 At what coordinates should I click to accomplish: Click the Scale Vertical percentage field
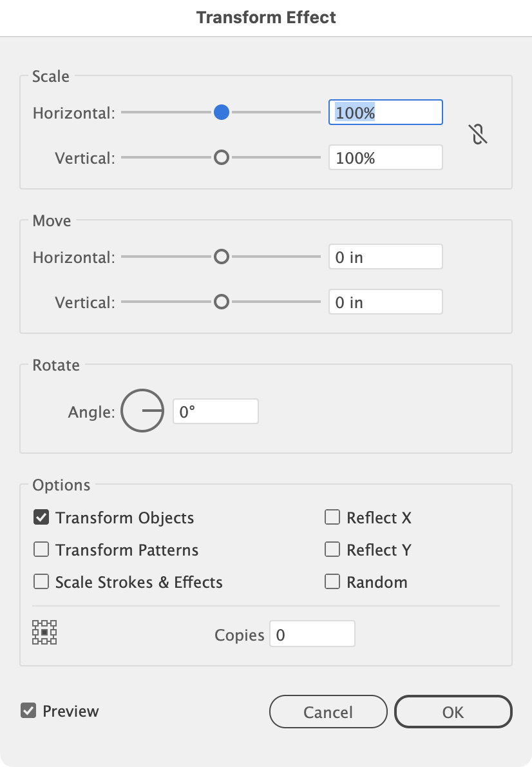tap(386, 157)
